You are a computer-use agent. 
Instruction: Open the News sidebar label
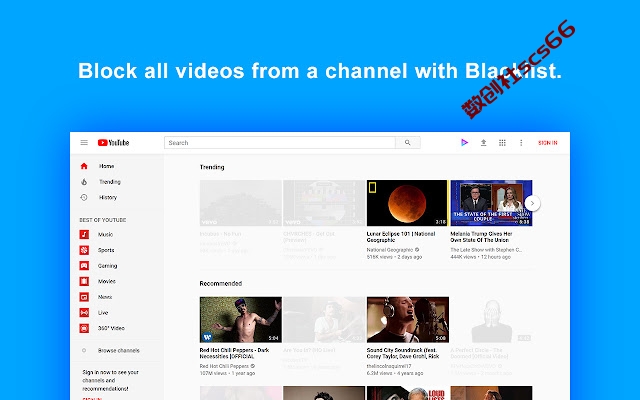105,297
